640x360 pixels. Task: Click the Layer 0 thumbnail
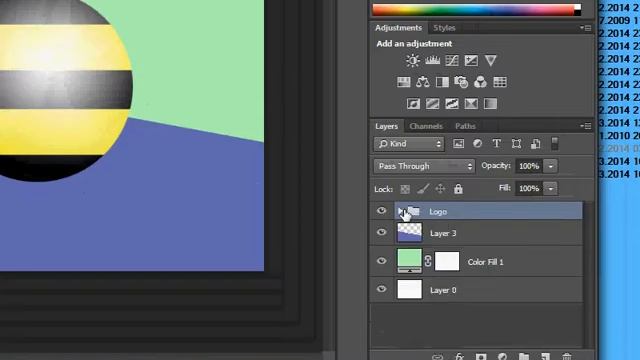point(409,289)
